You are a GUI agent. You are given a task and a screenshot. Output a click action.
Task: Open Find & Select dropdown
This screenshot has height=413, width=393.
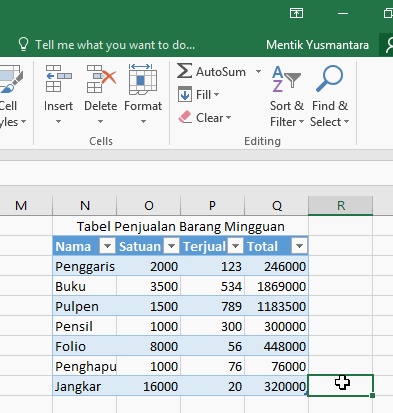pos(346,122)
